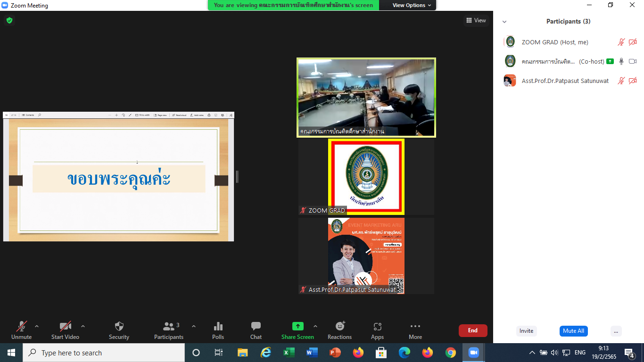Select ZOOM GRAD (Host, me) participant row
The image size is (644, 362).
click(569, 42)
